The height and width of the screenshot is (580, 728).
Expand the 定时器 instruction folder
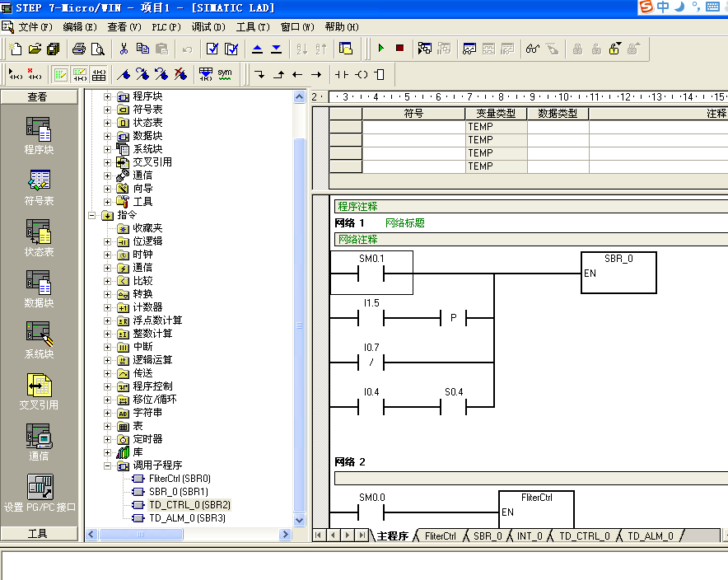tap(107, 439)
